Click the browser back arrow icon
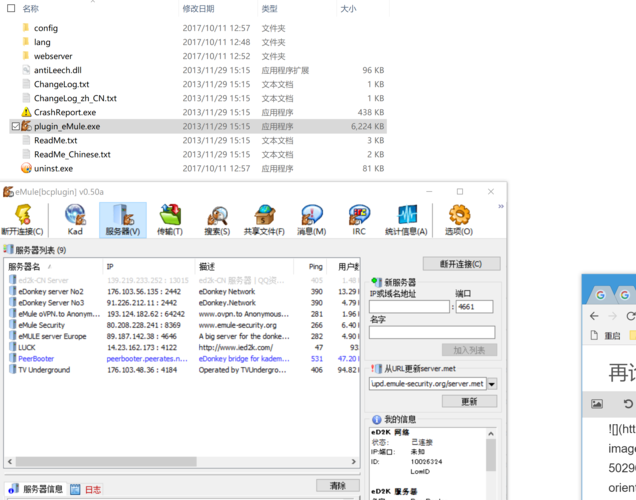The height and width of the screenshot is (500, 636). 594,316
